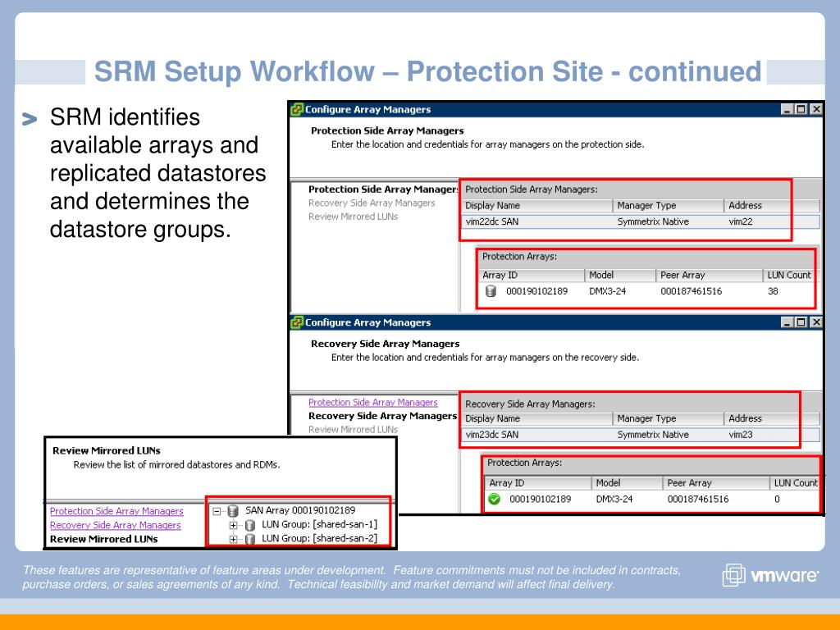Select bold Protection Side Array Managers step in upper window
The height and width of the screenshot is (630, 840).
tap(383, 189)
